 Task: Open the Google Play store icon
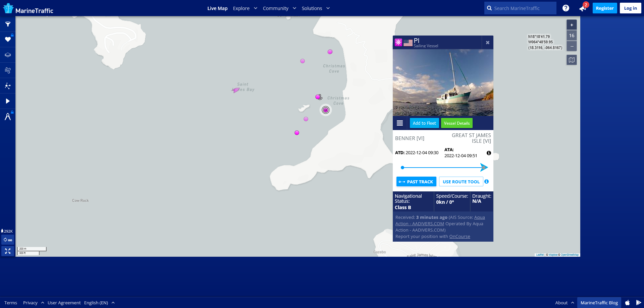click(x=638, y=303)
